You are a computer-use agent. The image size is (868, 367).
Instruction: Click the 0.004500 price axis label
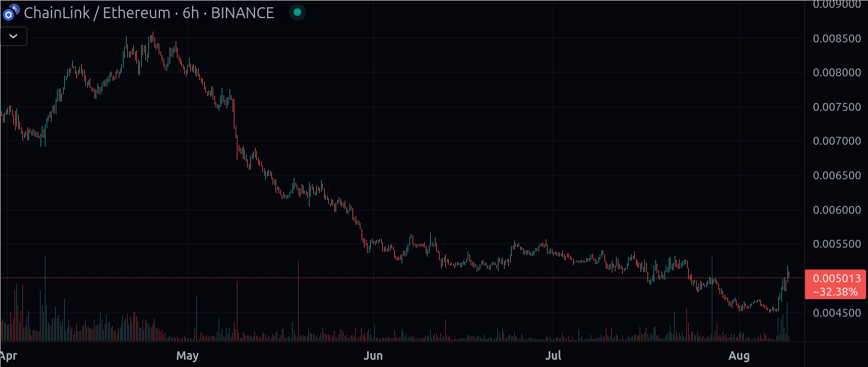837,313
